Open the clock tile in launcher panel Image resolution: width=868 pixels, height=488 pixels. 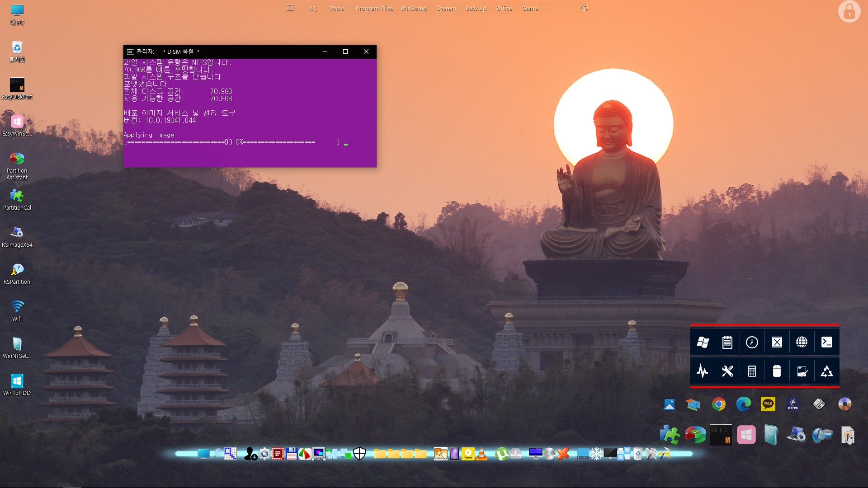click(x=752, y=343)
